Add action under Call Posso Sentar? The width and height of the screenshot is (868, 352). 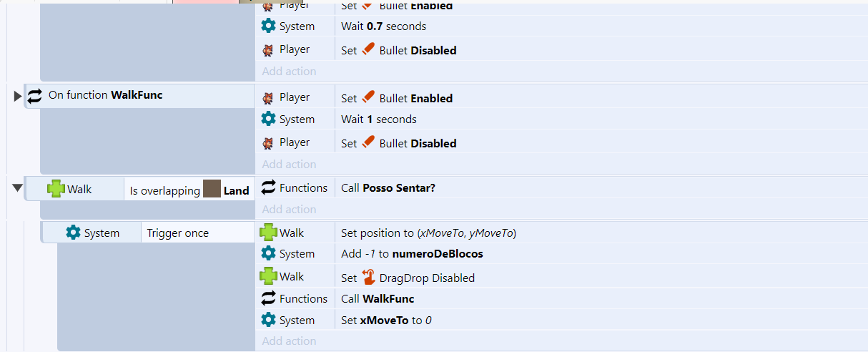(x=289, y=210)
